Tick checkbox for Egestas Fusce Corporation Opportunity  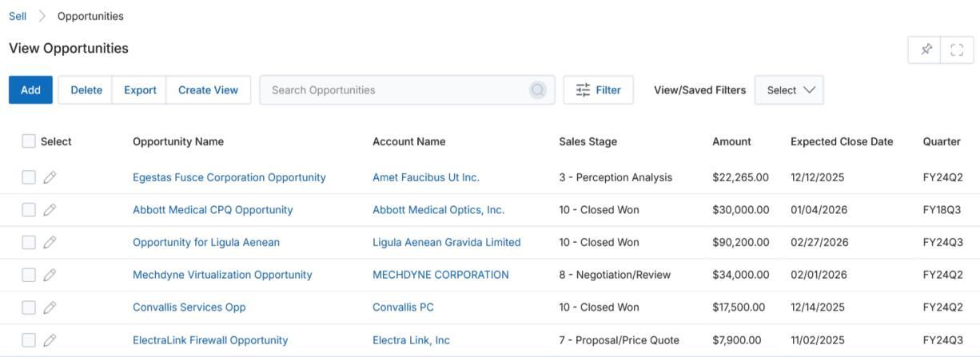(29, 177)
